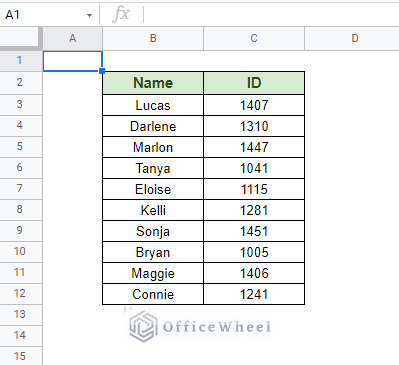Select the ID cell 1451
The image size is (399, 365).
pos(254,231)
